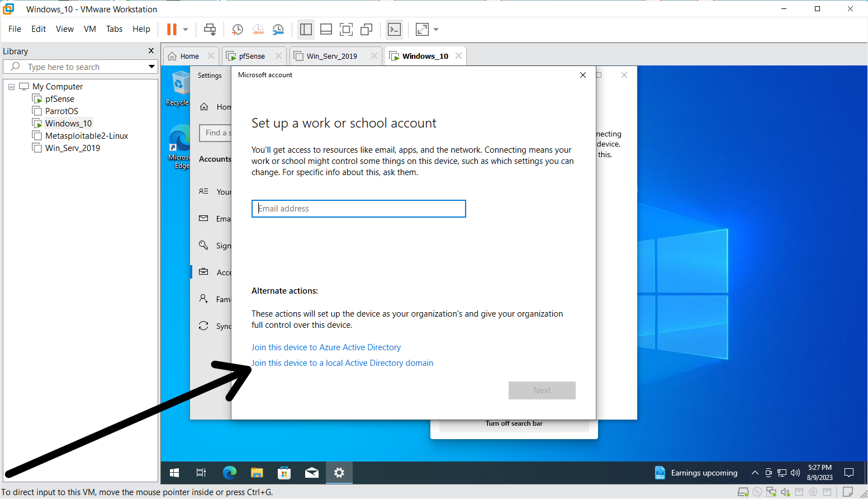Open the Tabs menu
This screenshot has height=499, width=868.
click(x=115, y=29)
